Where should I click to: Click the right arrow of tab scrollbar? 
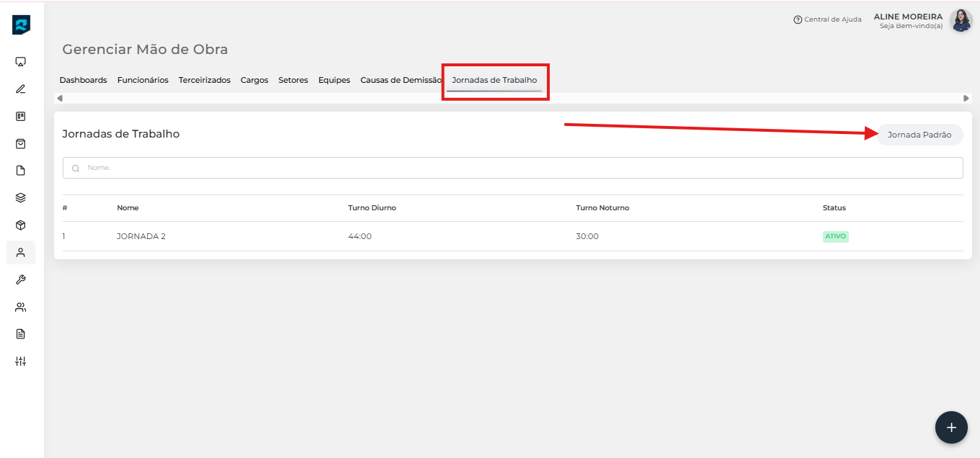(x=966, y=98)
